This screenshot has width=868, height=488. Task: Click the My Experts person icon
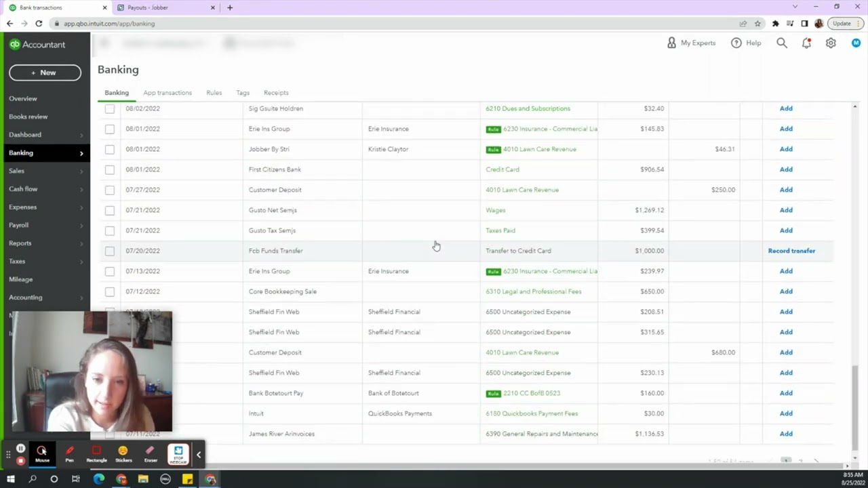[x=671, y=43]
